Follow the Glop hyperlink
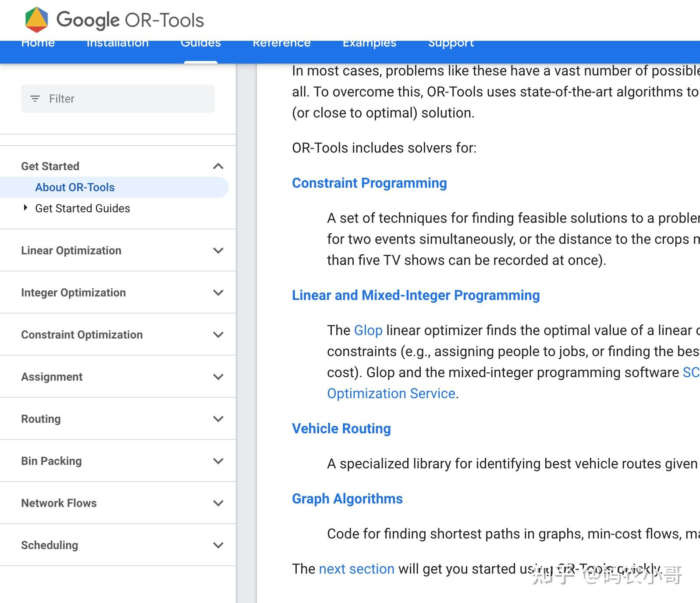Viewport: 700px width, 603px height. 368,330
